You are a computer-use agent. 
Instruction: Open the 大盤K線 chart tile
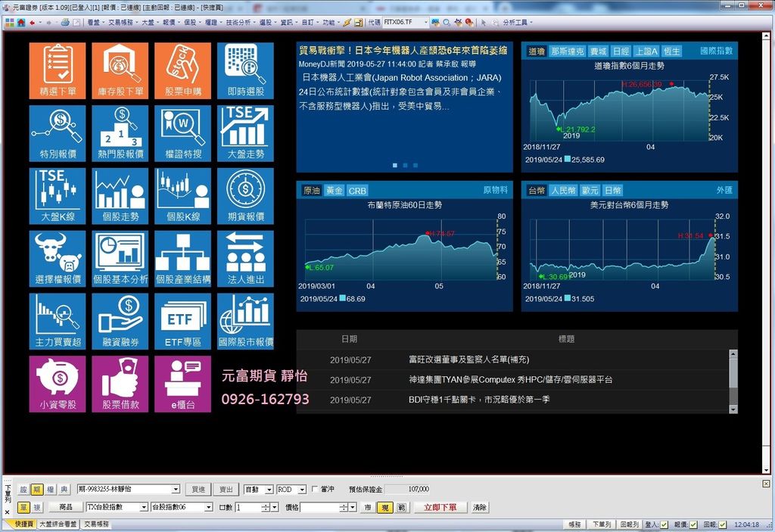point(58,196)
